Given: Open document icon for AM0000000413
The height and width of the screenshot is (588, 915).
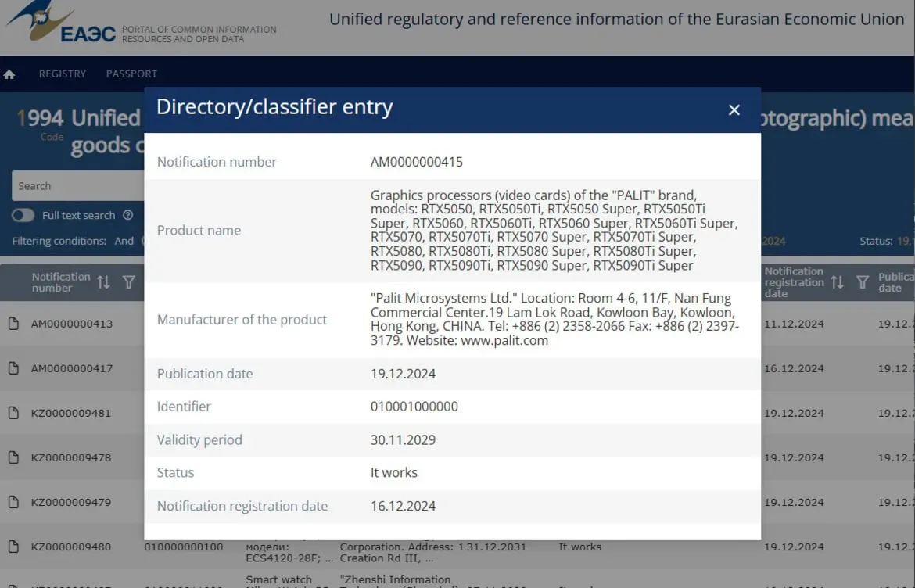Looking at the screenshot, I should pyautogui.click(x=13, y=324).
